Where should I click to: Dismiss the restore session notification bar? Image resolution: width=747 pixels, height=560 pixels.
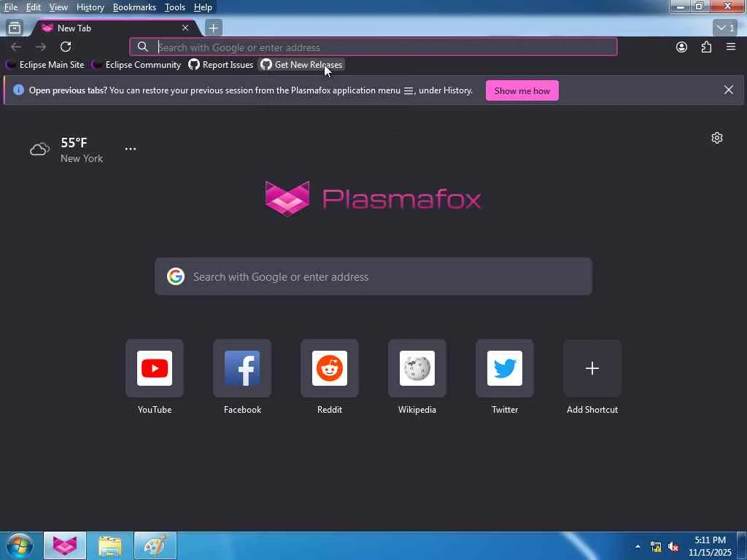pyautogui.click(x=729, y=90)
